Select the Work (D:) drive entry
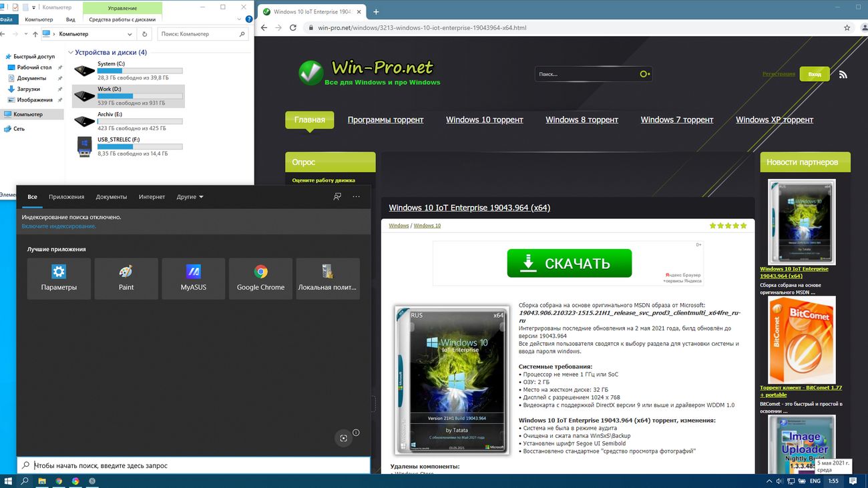Viewport: 868px width, 488px height. (128, 96)
